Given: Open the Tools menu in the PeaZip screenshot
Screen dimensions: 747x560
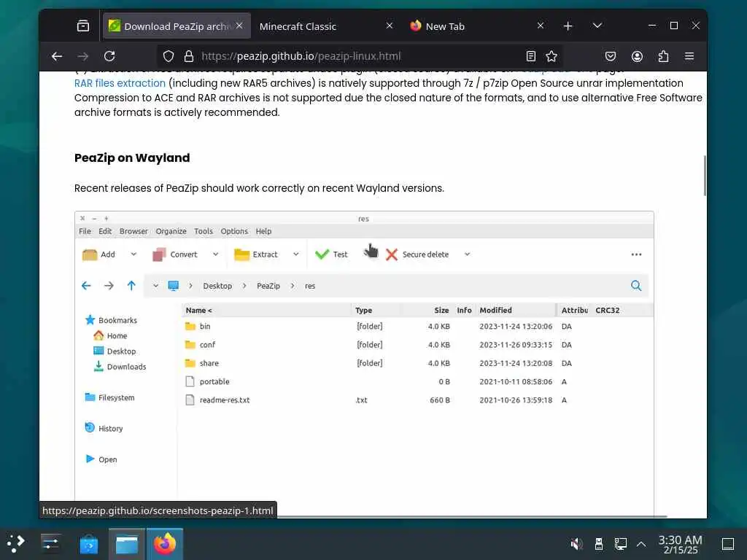Looking at the screenshot, I should click(204, 231).
